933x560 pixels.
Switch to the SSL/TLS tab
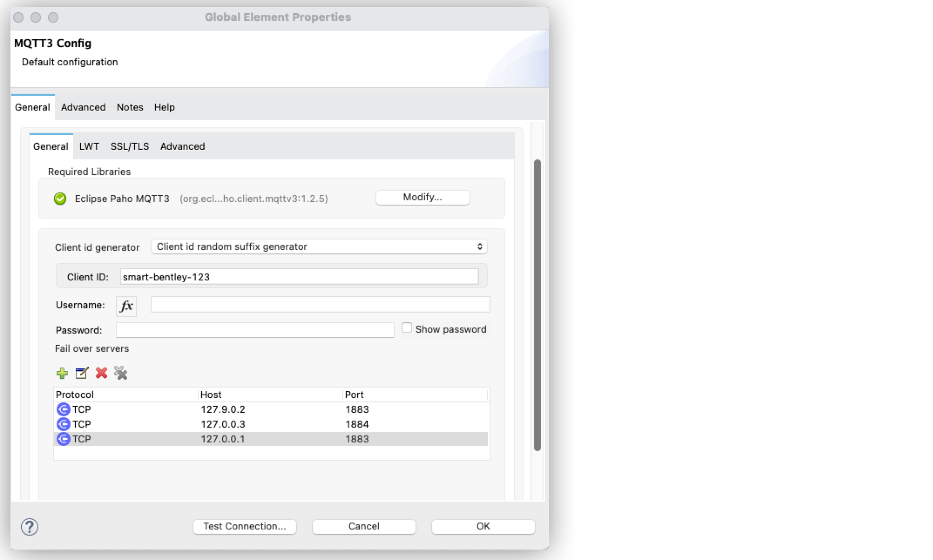coord(129,146)
